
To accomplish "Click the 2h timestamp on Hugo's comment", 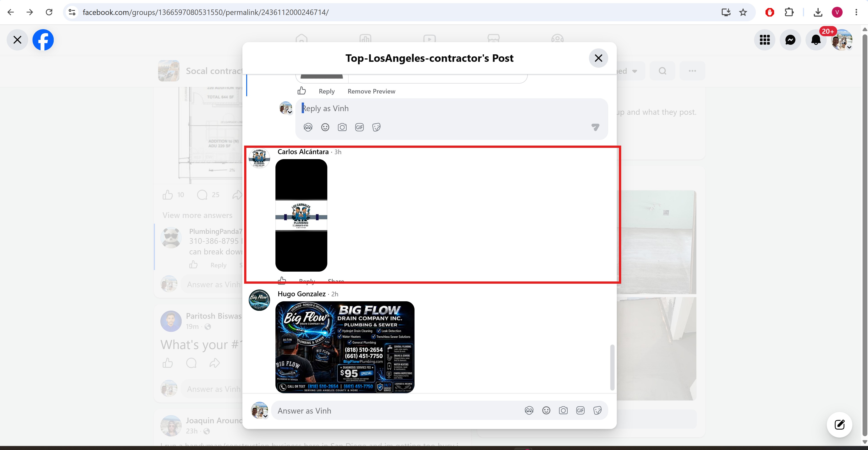I will click(x=335, y=294).
